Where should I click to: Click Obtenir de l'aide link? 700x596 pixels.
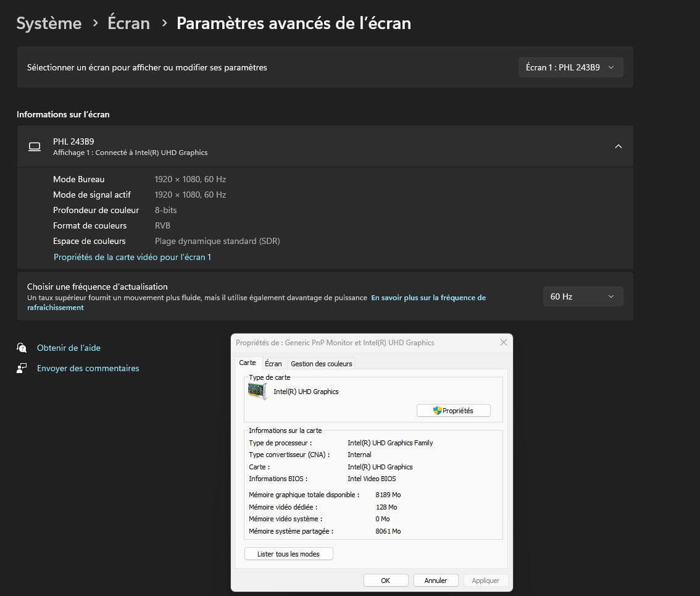click(x=69, y=348)
